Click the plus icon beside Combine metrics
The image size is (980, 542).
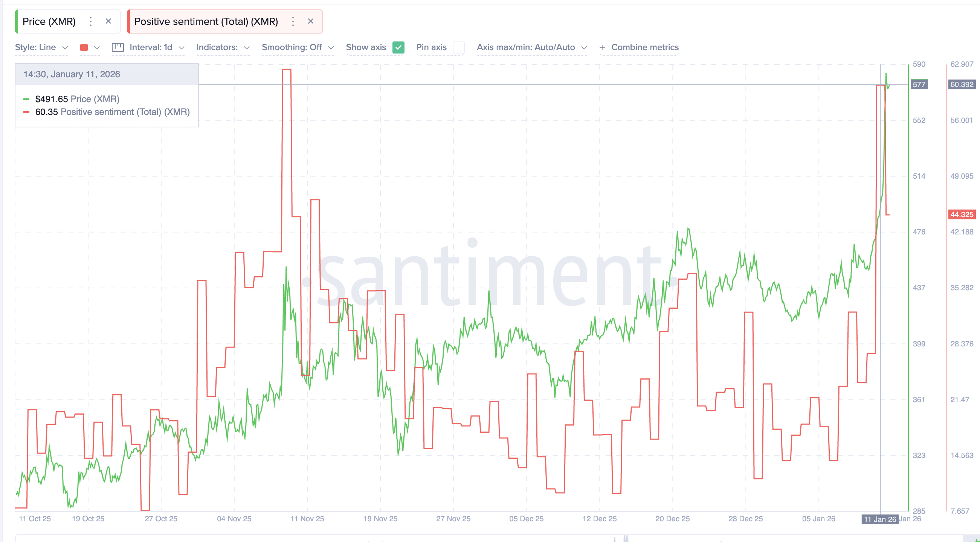(602, 47)
